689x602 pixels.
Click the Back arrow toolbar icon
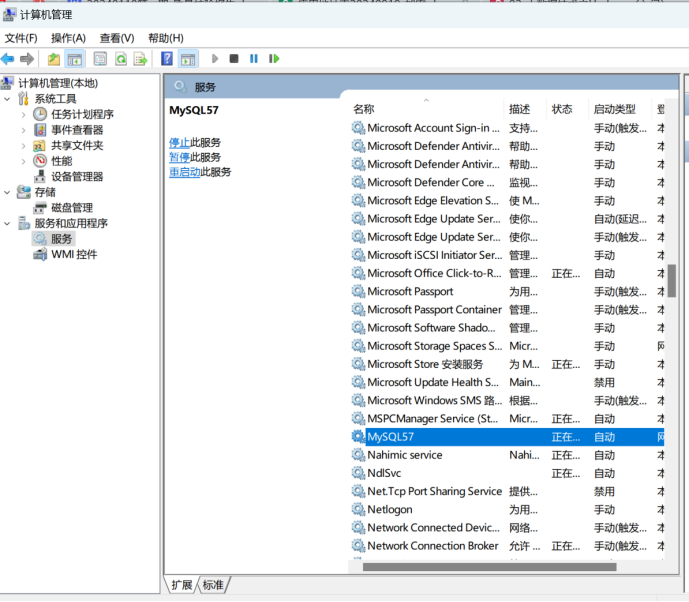click(8, 59)
